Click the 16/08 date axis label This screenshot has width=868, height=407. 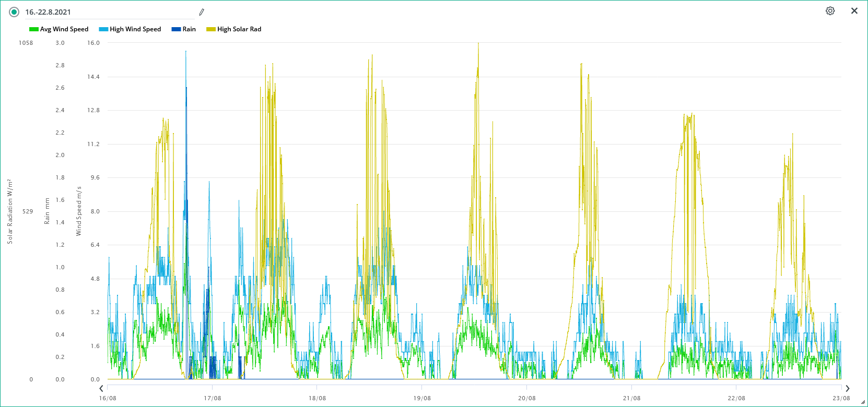click(108, 398)
